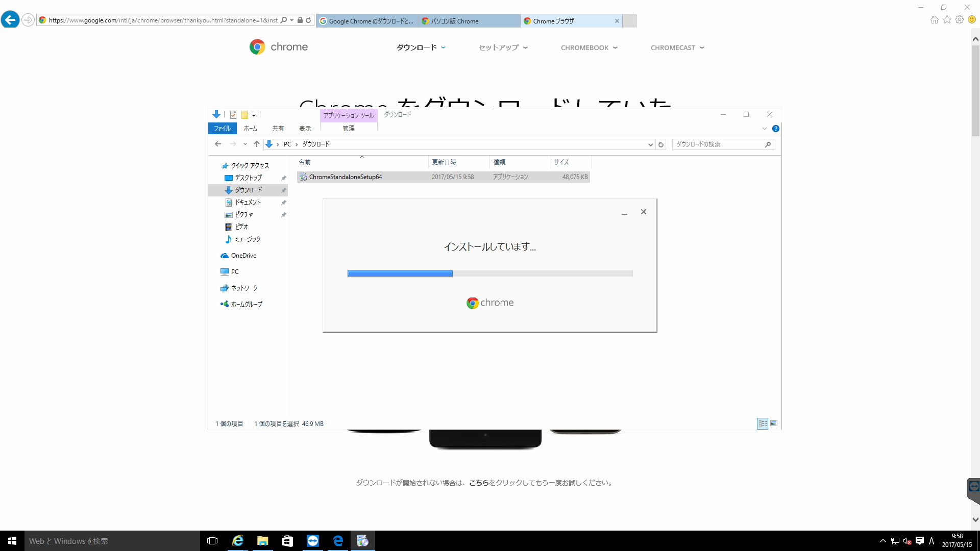
Task: Expand the CHROMECAST menu
Action: pyautogui.click(x=678, y=47)
